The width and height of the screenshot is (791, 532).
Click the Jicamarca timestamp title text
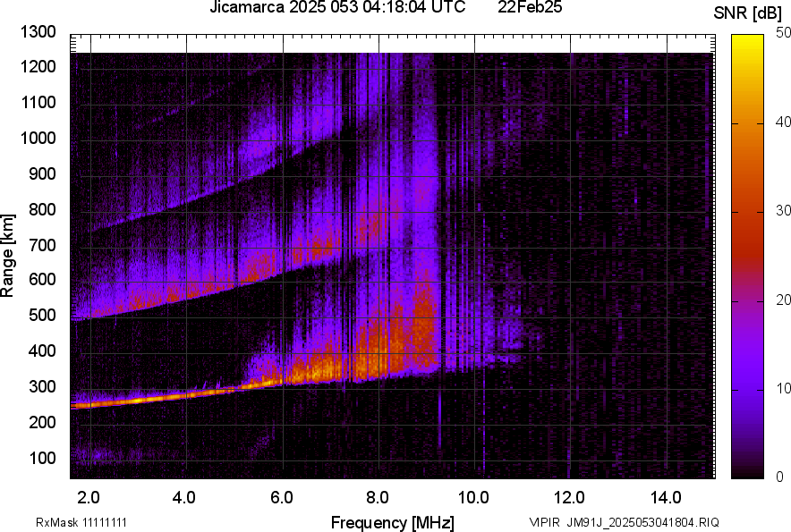[x=337, y=7]
